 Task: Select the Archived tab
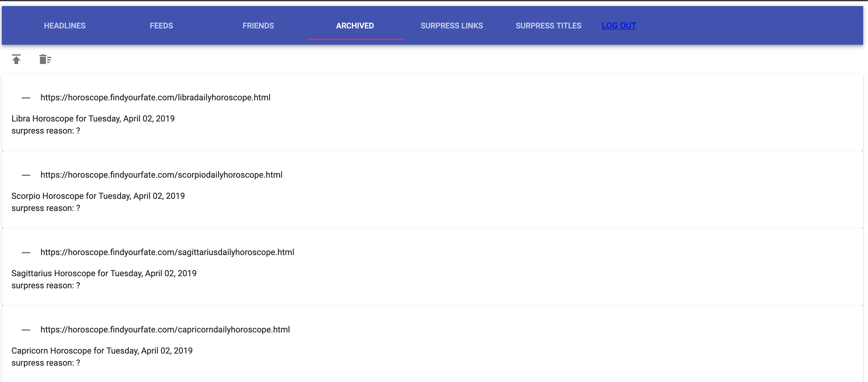[x=355, y=26]
